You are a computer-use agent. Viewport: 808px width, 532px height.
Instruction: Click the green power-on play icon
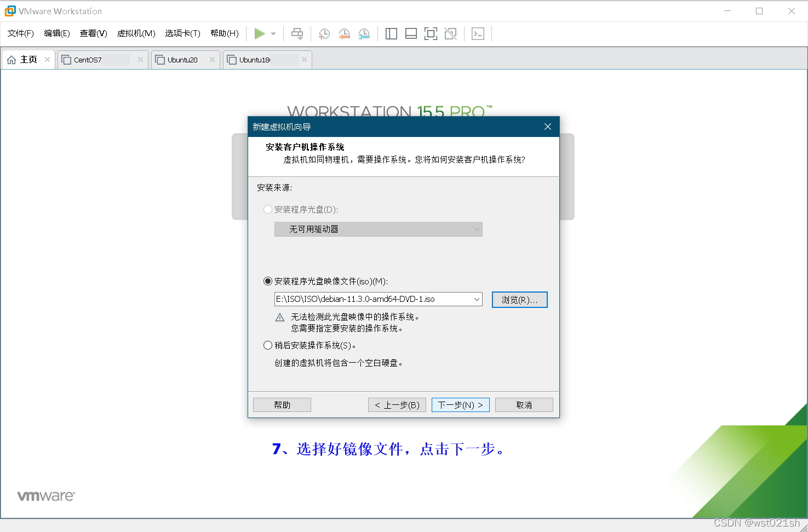tap(260, 34)
